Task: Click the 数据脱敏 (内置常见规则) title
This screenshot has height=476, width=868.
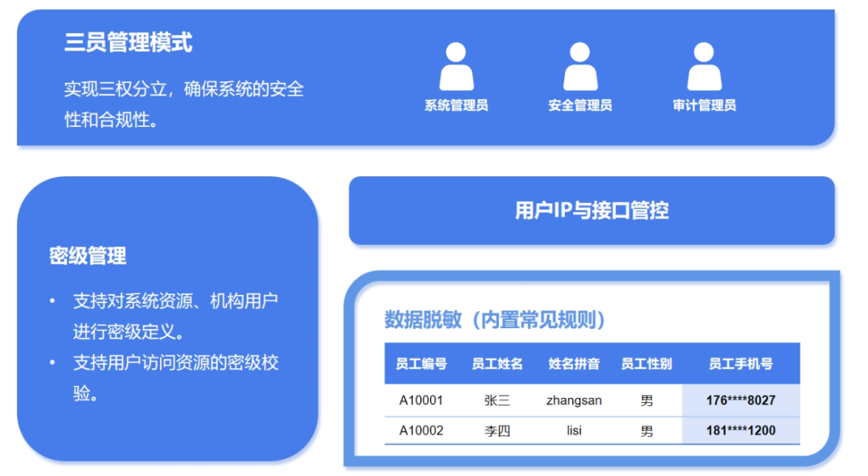Action: [495, 319]
